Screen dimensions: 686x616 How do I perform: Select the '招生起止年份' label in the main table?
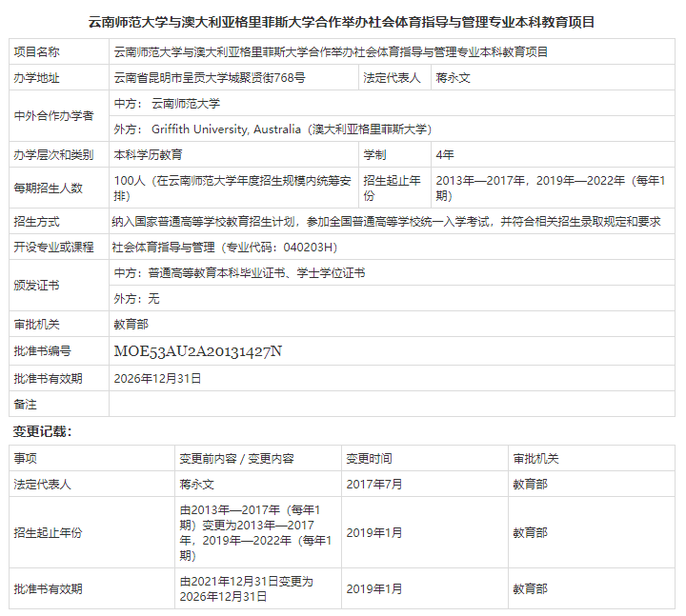click(392, 188)
